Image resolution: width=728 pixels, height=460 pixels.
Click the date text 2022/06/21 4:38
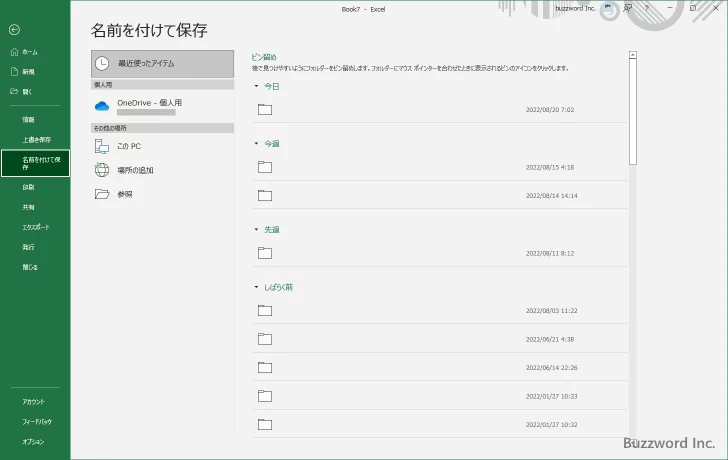pyautogui.click(x=550, y=339)
